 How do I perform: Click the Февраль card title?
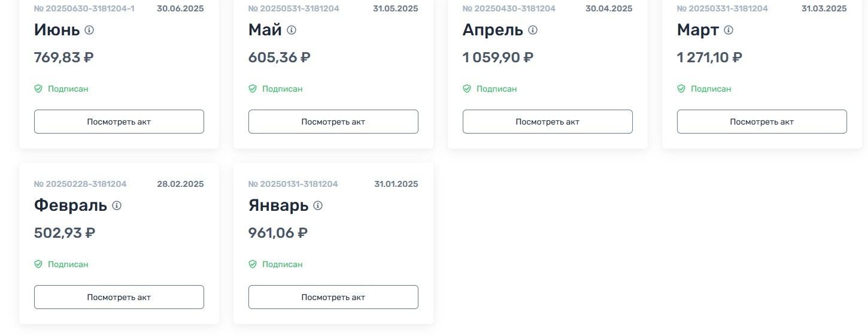pyautogui.click(x=71, y=205)
